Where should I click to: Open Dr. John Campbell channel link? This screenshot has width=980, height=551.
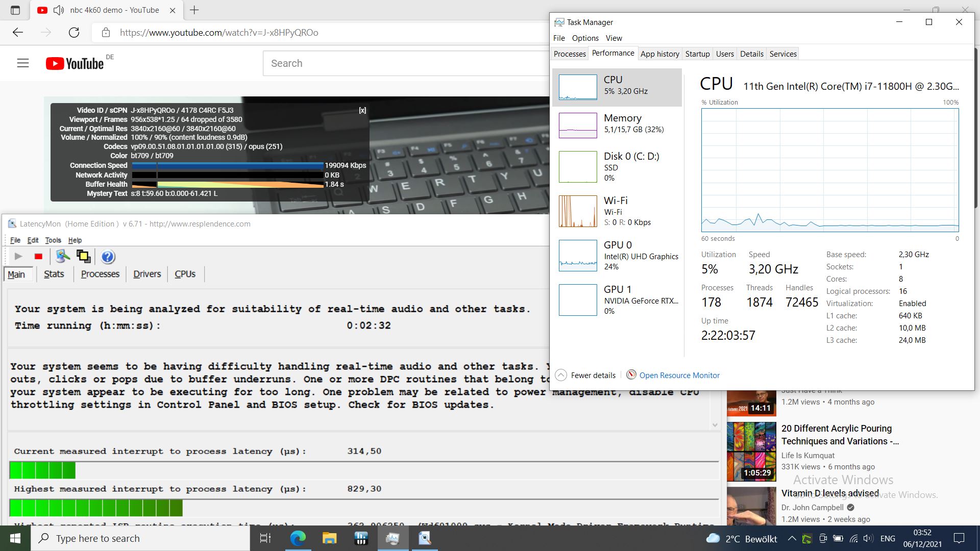pos(813,507)
